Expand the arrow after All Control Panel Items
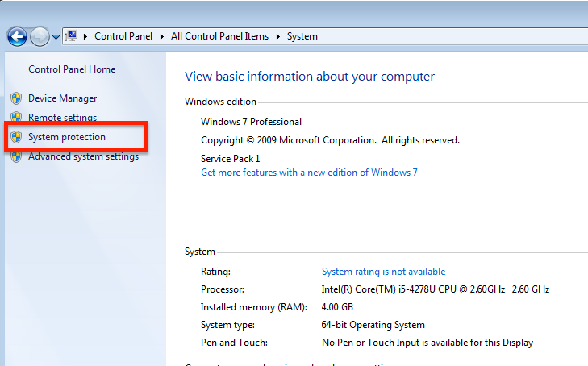The height and width of the screenshot is (366, 588). (x=278, y=36)
